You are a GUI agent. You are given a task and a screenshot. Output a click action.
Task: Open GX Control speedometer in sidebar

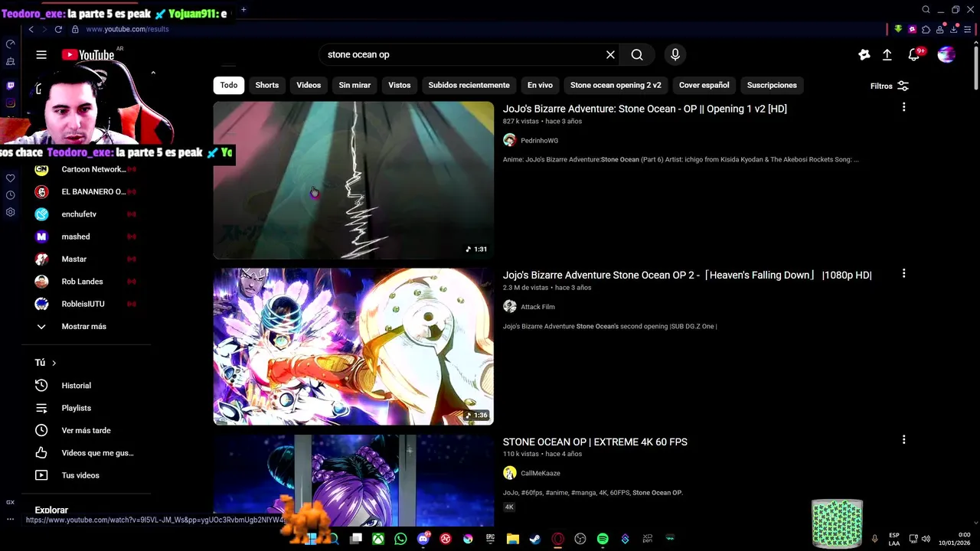pyautogui.click(x=10, y=44)
